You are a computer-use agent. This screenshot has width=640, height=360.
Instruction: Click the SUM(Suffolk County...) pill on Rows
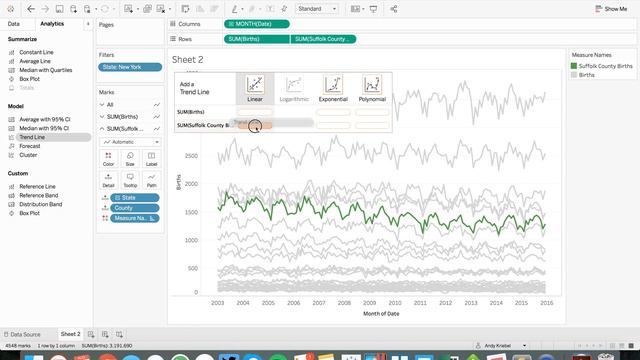pos(323,39)
